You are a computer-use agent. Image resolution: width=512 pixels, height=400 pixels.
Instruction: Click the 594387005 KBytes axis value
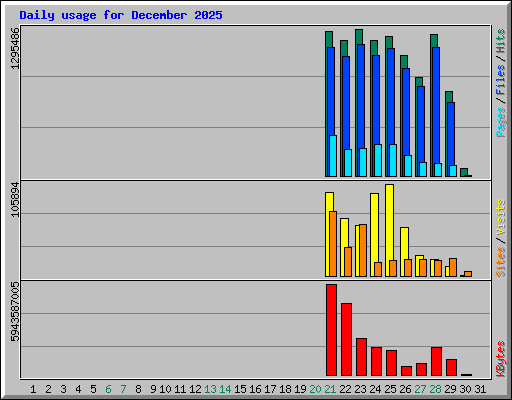click(15, 312)
